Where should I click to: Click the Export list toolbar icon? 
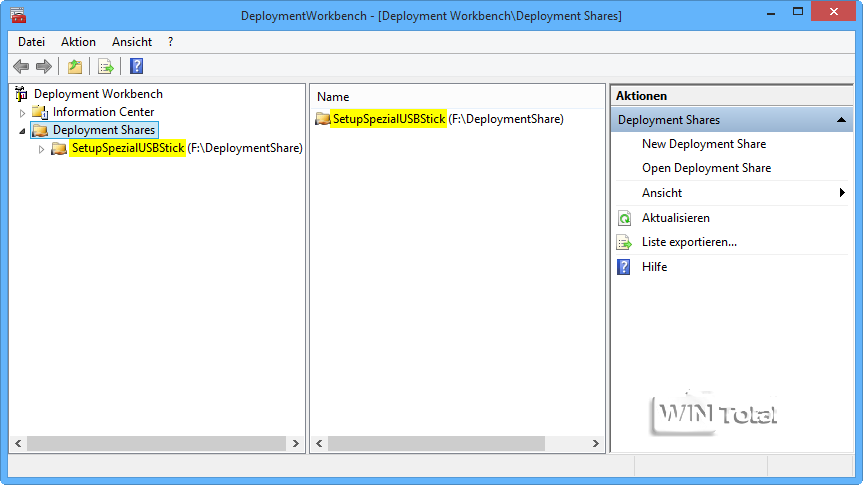(106, 67)
